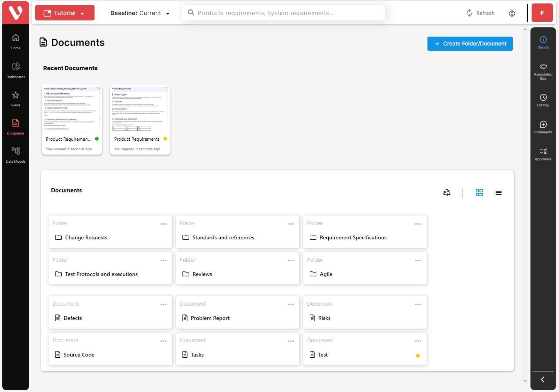
Task: Click Create Folder/Document button
Action: (470, 44)
